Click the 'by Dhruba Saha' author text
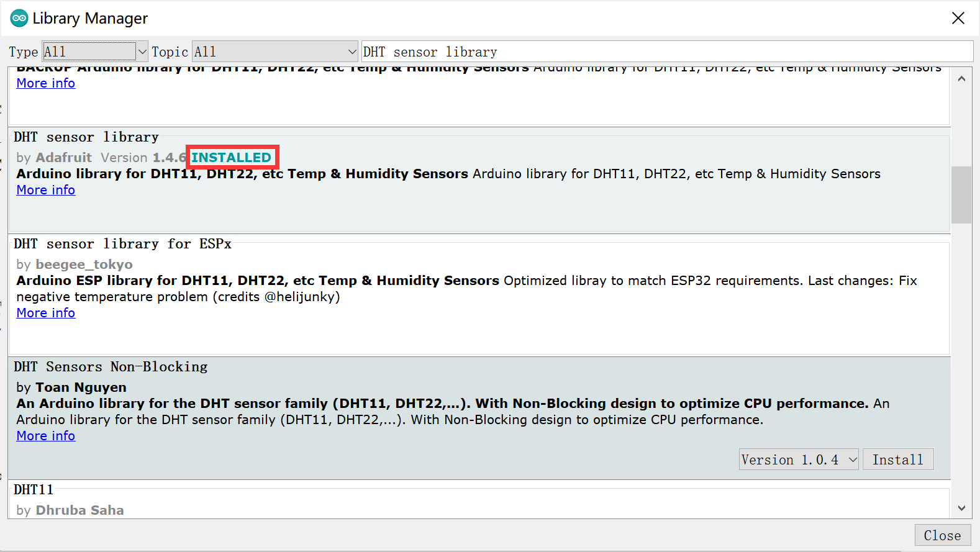This screenshot has width=980, height=552. click(x=70, y=510)
